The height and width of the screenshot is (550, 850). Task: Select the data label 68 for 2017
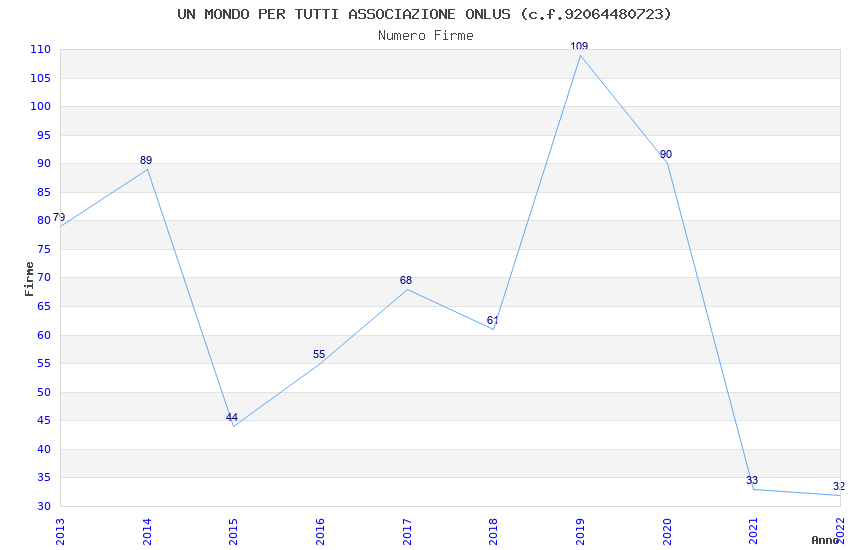pyautogui.click(x=405, y=280)
